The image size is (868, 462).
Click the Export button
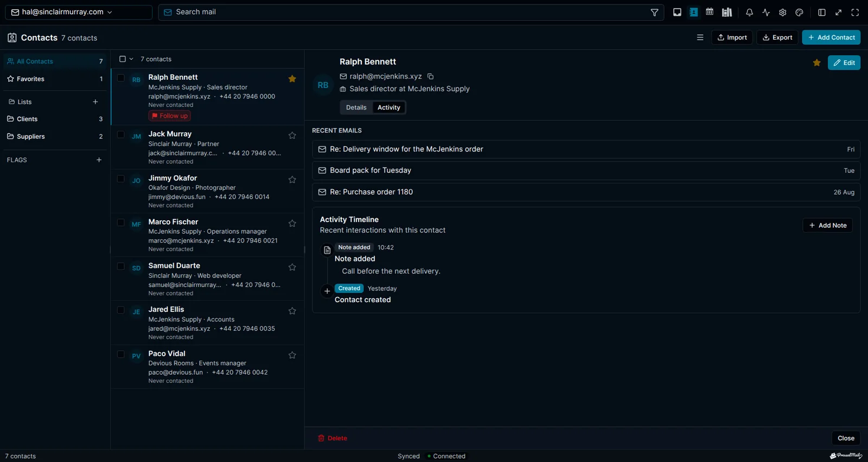[777, 37]
